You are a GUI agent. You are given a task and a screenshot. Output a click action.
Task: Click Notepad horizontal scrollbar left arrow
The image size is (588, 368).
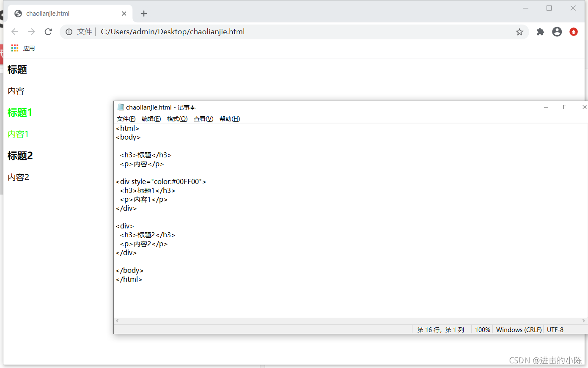pyautogui.click(x=118, y=321)
